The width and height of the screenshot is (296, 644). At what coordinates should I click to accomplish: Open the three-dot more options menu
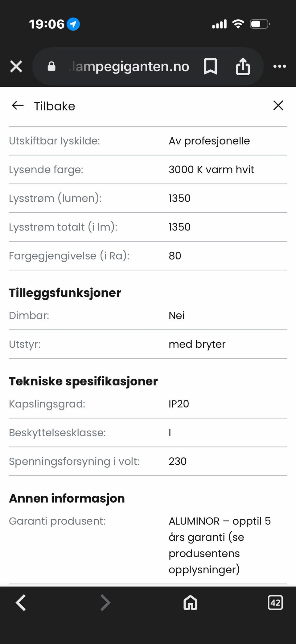click(280, 66)
